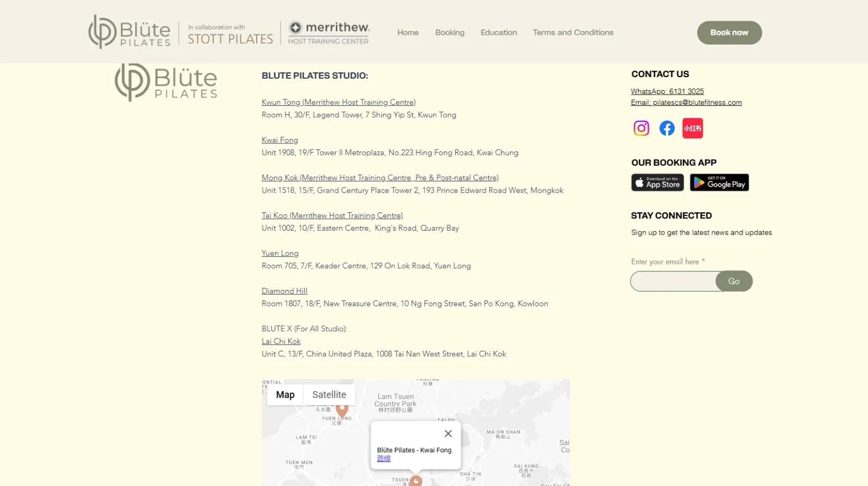
Task: Open the Facebook social icon
Action: (667, 128)
